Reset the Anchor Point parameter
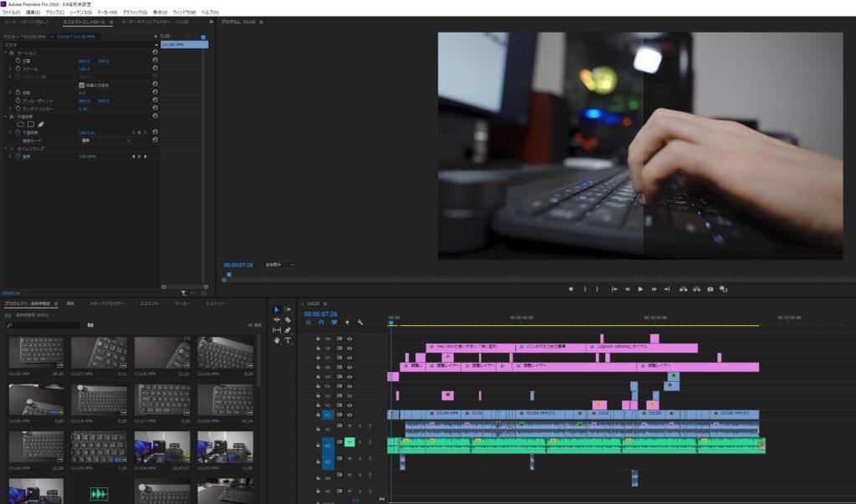The image size is (856, 504). 155,100
